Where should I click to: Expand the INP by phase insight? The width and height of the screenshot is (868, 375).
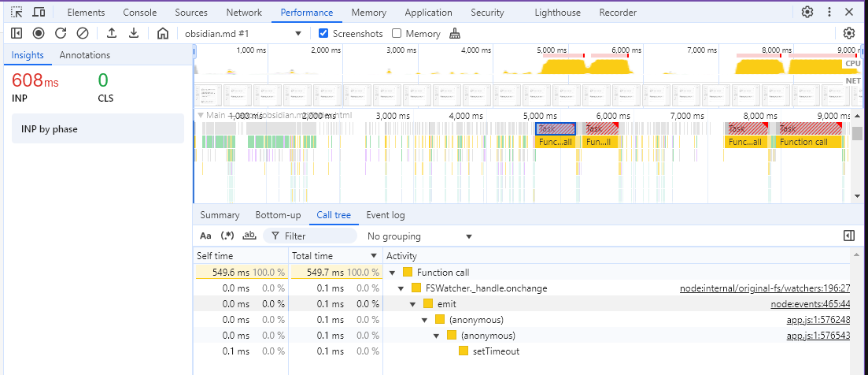click(x=98, y=129)
